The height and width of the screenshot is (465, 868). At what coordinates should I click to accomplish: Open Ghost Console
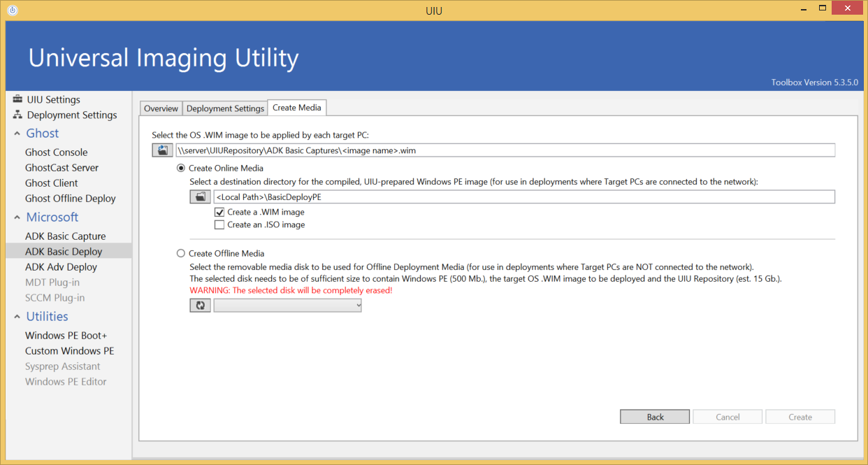click(x=57, y=152)
